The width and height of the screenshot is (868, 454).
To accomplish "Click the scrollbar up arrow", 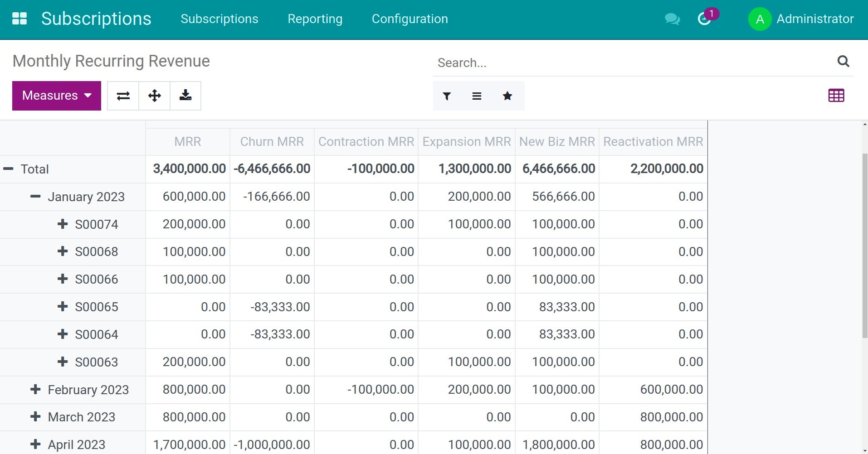I will [865, 124].
